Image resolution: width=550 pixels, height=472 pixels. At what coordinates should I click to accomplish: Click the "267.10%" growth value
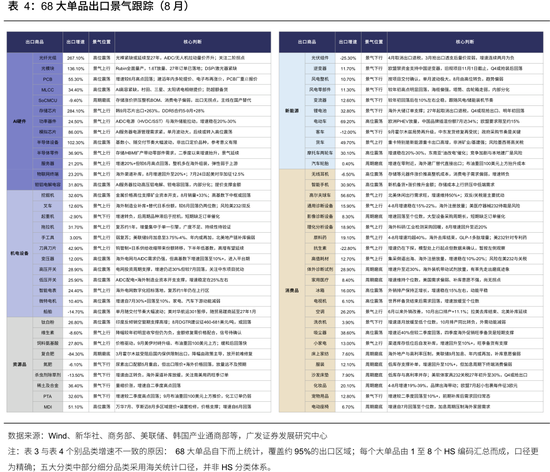tap(76, 58)
